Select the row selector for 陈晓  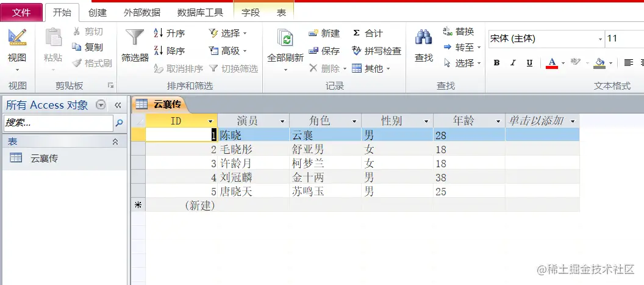coord(138,134)
